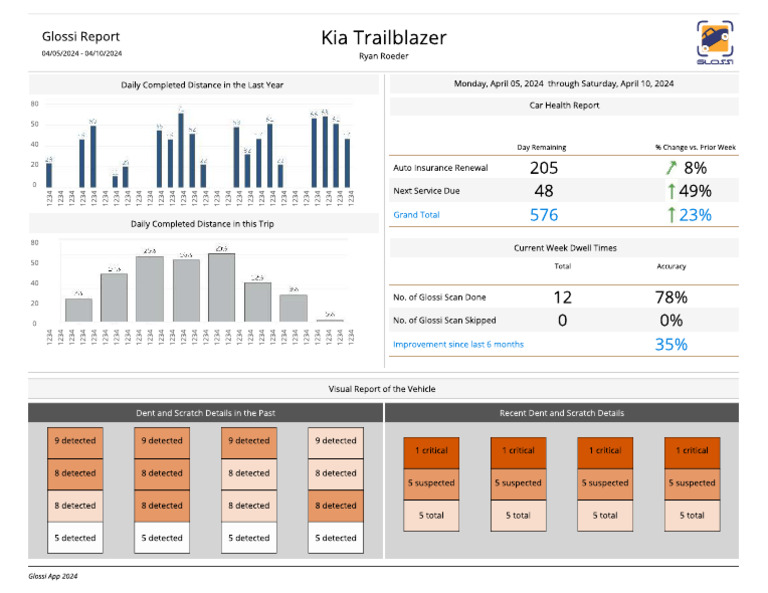Select the 04/05/2024 - 04/10/2024 date range
This screenshot has height=593, width=768.
(x=82, y=53)
